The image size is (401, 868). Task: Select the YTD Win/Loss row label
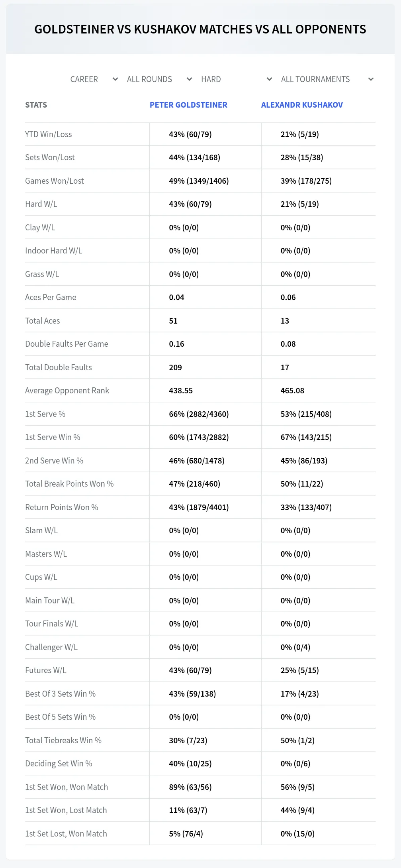[49, 134]
